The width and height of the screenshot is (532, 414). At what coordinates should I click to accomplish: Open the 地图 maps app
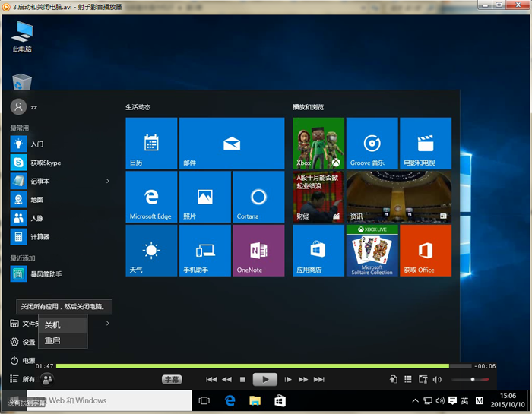[60, 200]
